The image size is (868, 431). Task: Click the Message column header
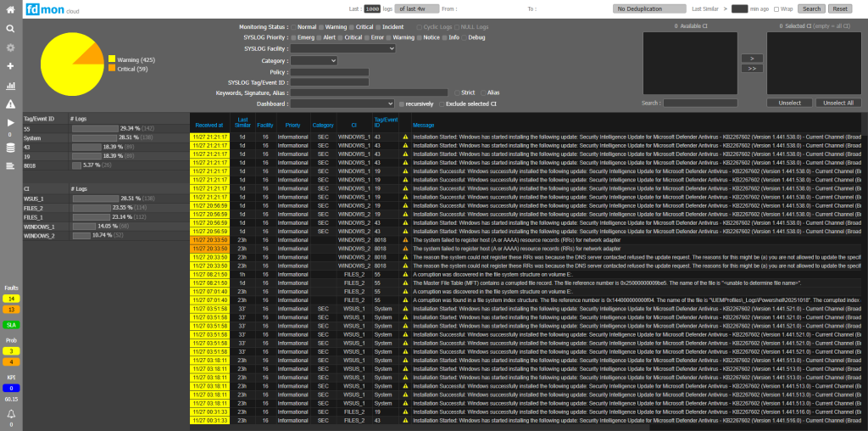[x=423, y=125]
